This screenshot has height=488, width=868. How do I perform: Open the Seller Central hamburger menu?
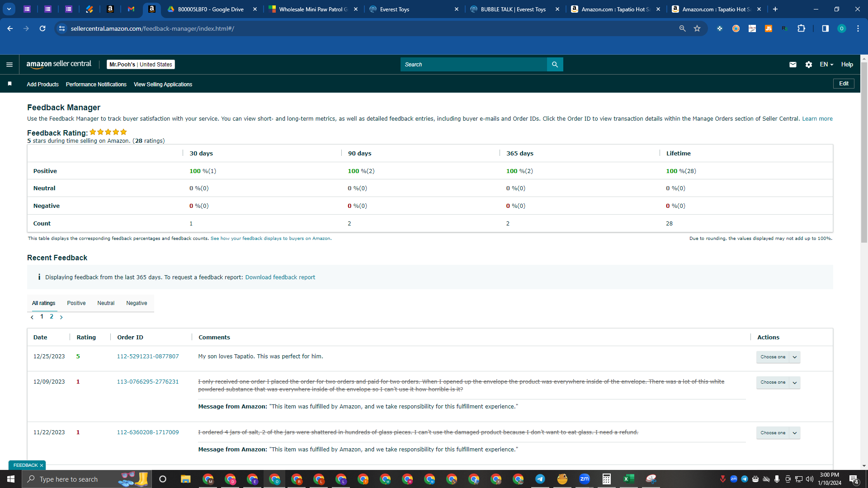9,65
